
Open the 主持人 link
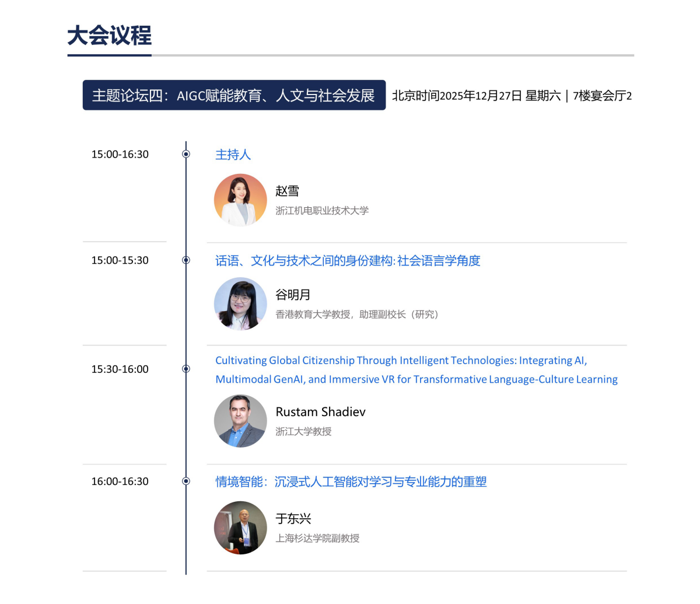click(x=233, y=153)
